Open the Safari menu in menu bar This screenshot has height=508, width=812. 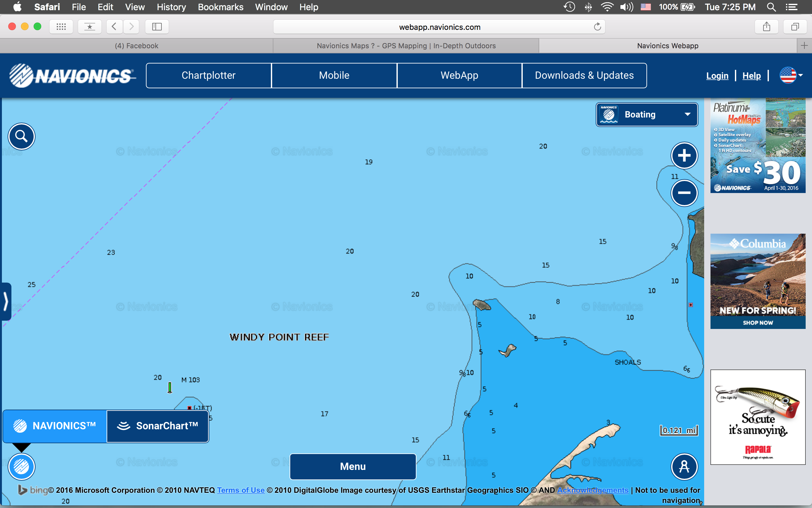47,7
